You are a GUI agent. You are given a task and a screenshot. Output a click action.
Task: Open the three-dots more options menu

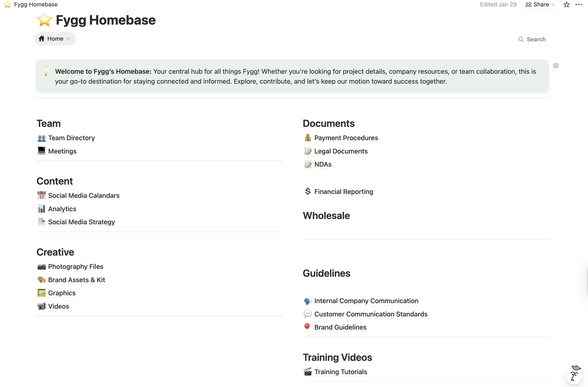coord(579,5)
